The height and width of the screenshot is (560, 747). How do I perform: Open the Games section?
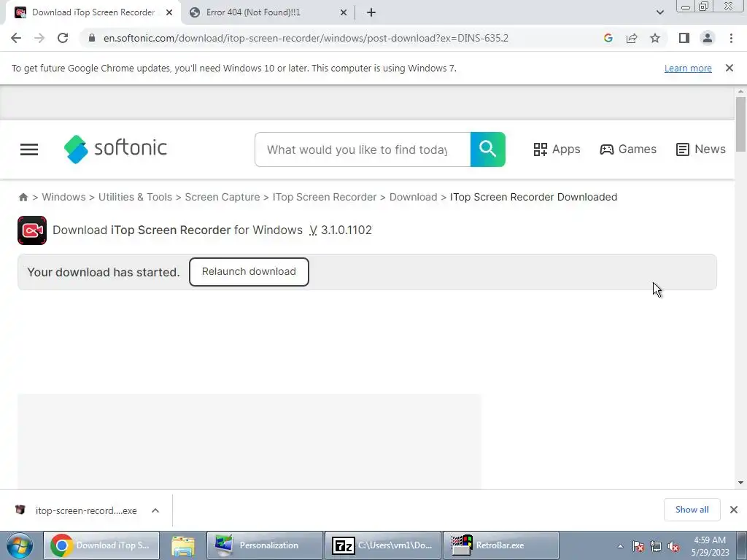pos(628,149)
